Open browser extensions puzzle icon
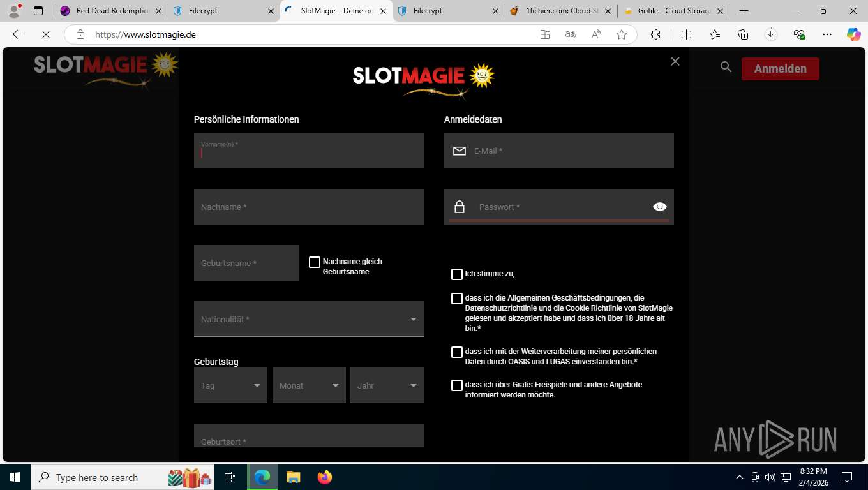The height and width of the screenshot is (490, 868). 655,34
